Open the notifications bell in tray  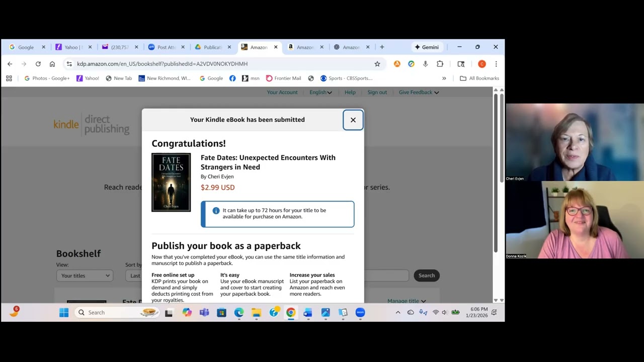tap(494, 312)
